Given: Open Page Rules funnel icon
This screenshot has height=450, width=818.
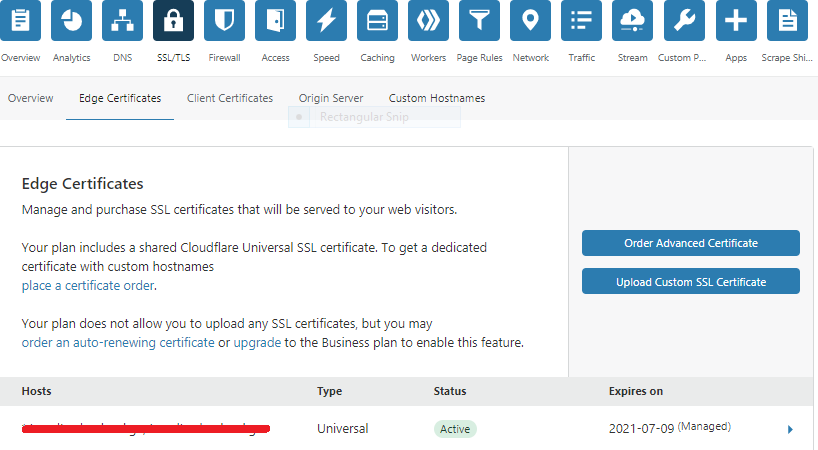Looking at the screenshot, I should tap(480, 20).
